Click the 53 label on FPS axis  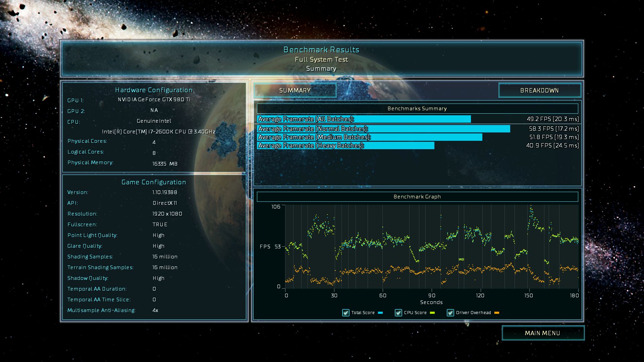(278, 246)
